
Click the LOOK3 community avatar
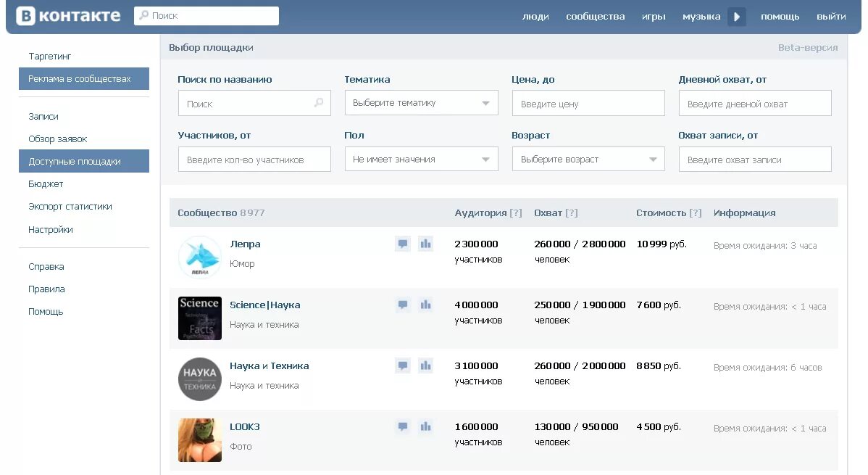(200, 440)
